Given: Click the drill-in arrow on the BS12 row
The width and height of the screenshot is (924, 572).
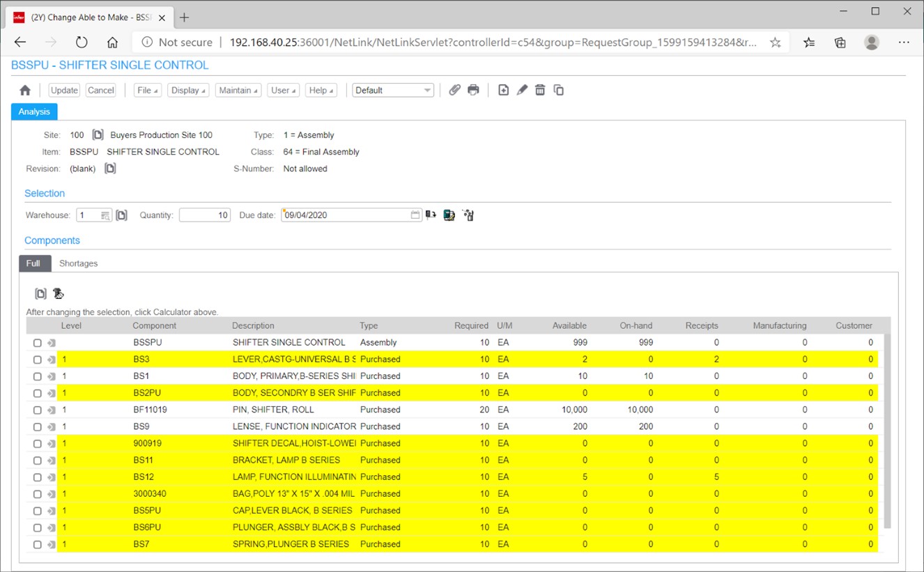Looking at the screenshot, I should [x=51, y=477].
